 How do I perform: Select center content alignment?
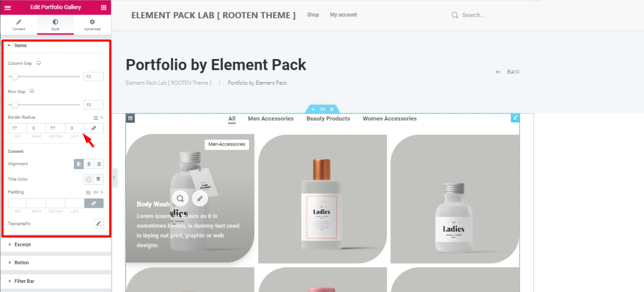click(89, 164)
